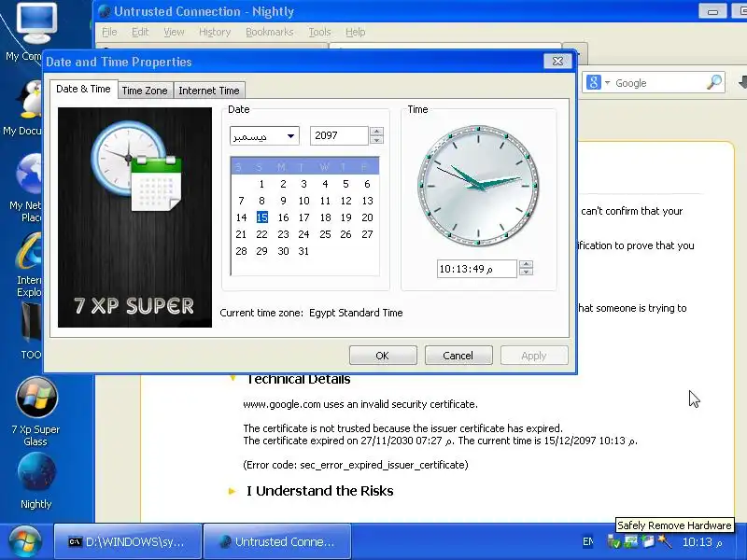Expand the I Understand the Risks section
The width and height of the screenshot is (747, 560).
232,491
